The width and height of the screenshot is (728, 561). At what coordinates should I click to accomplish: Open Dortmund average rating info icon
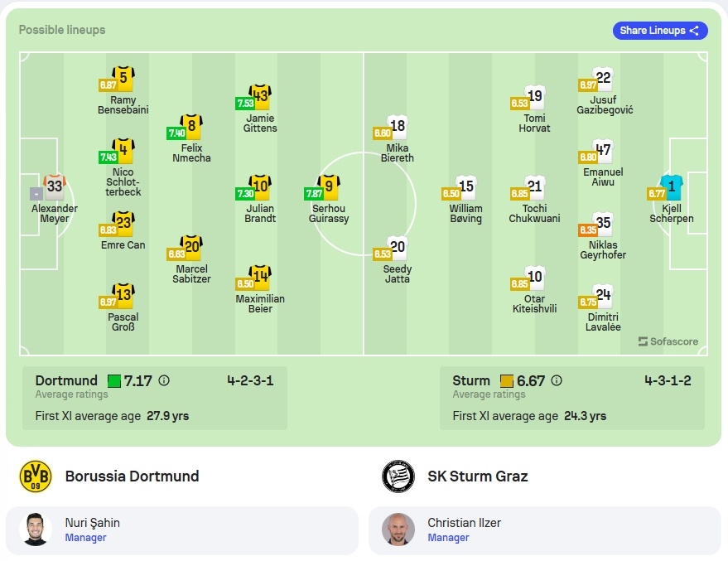point(164,381)
